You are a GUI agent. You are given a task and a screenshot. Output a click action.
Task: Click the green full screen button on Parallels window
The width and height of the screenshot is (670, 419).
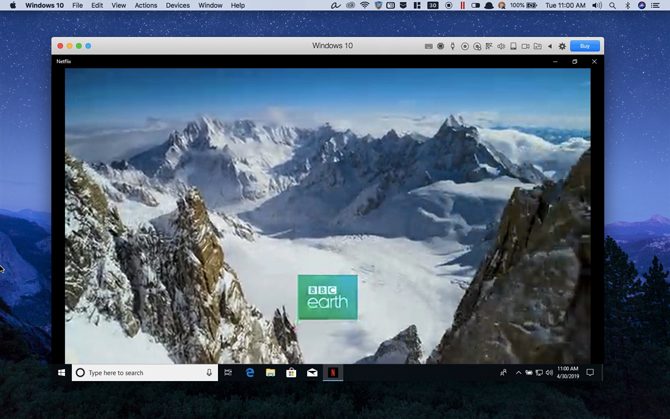[x=79, y=46]
